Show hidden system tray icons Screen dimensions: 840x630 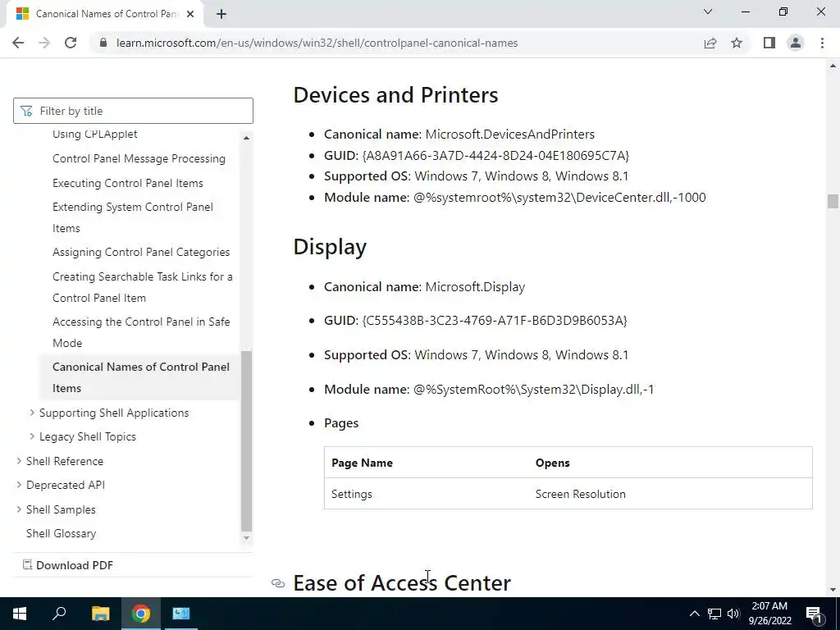pos(694,614)
